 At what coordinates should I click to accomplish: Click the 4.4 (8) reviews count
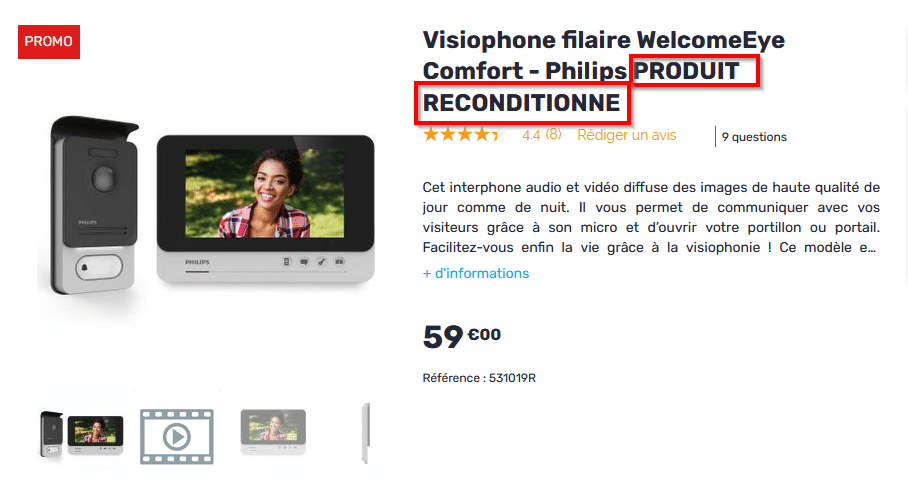click(x=542, y=135)
